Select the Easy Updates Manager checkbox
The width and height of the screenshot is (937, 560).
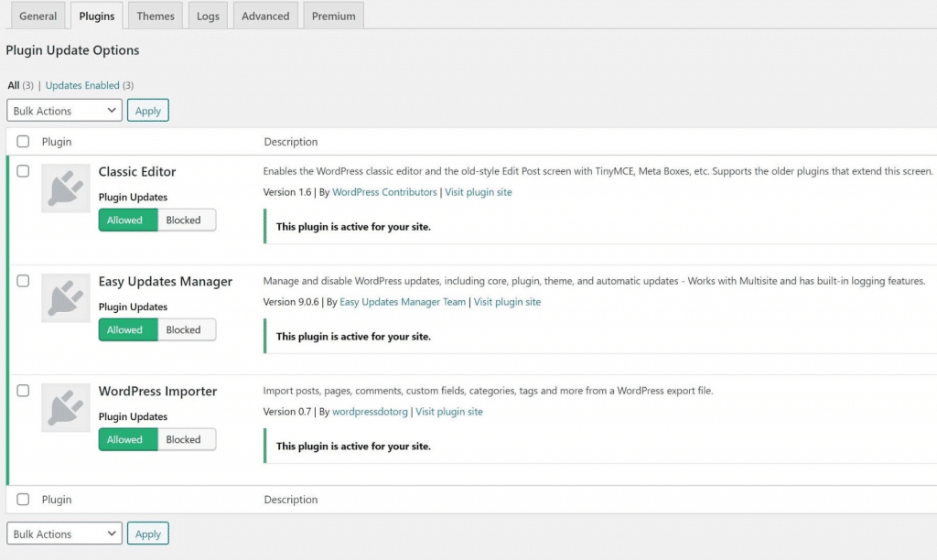coord(23,281)
